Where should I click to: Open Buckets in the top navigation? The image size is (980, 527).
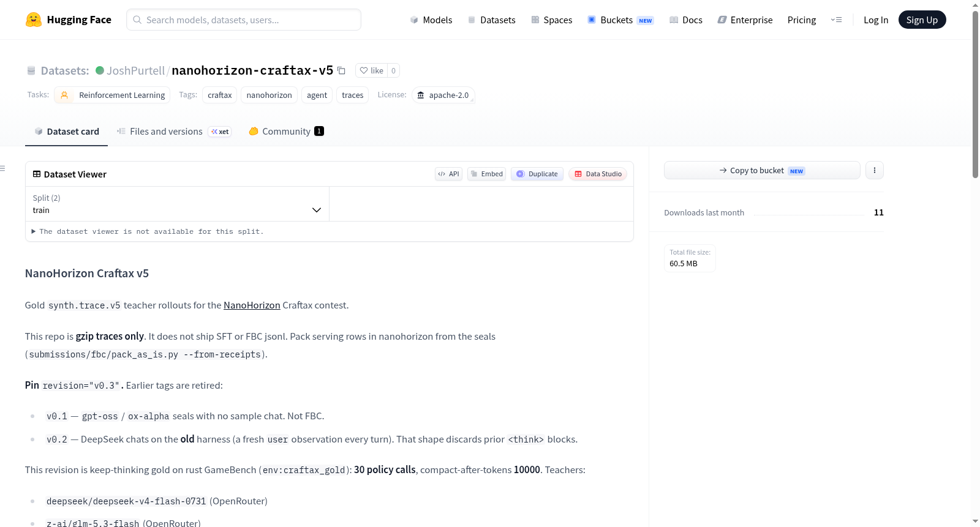point(620,20)
